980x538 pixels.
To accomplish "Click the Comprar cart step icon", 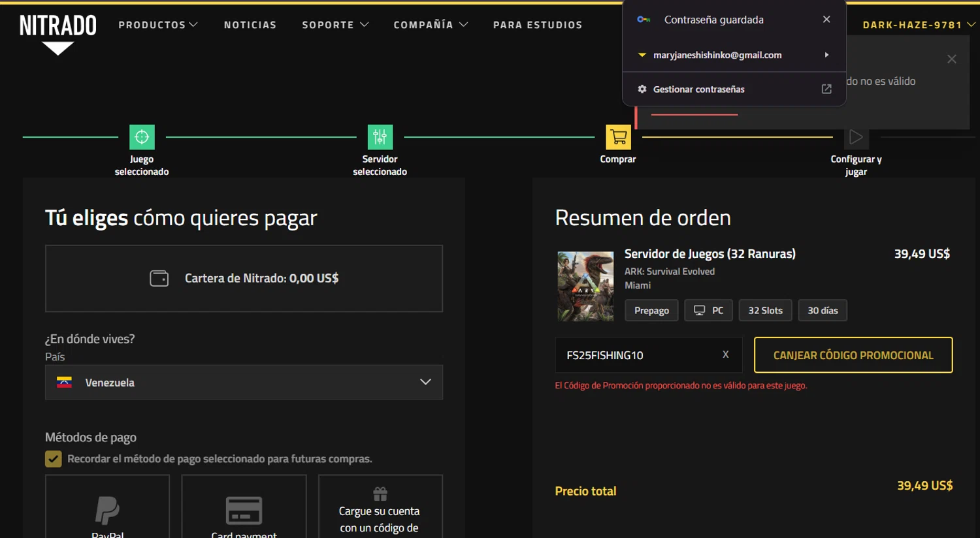I will 618,137.
